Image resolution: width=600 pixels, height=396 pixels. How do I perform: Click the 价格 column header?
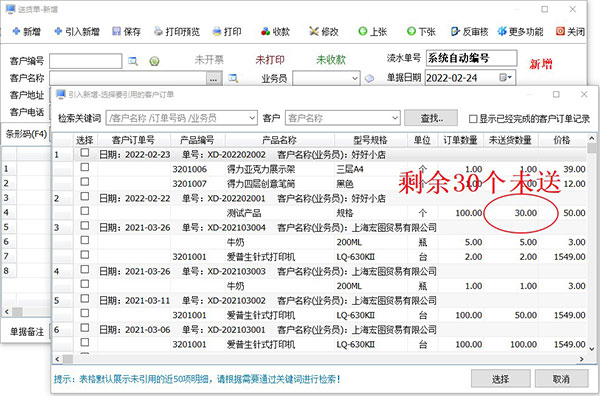(x=562, y=140)
